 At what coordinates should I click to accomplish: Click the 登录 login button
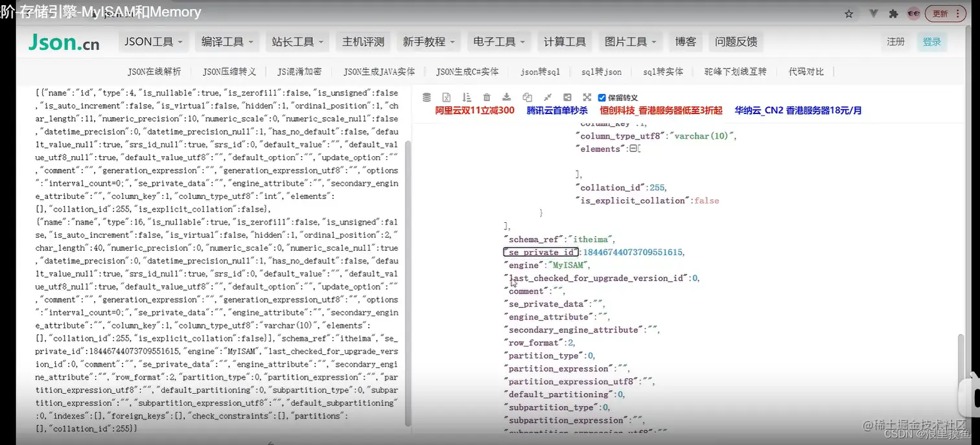coord(932,41)
